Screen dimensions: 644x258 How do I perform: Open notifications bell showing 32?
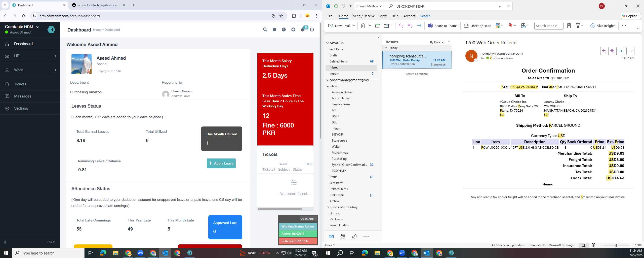303,29
